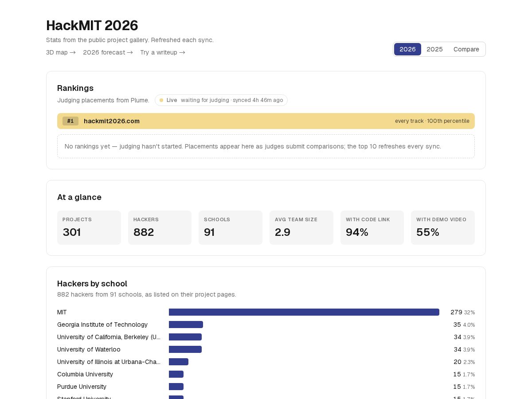The height and width of the screenshot is (399, 532).
Task: Select the 2026 year tab
Action: point(407,49)
